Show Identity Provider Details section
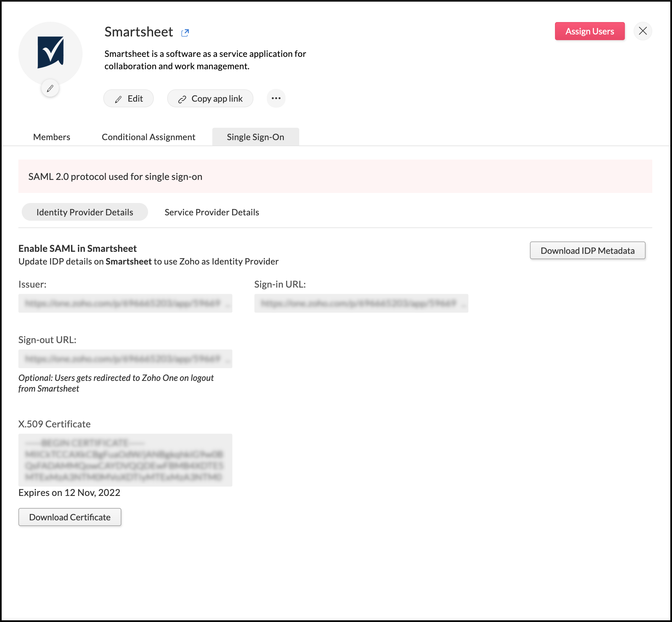Screen dimensions: 672x622 pyautogui.click(x=85, y=212)
